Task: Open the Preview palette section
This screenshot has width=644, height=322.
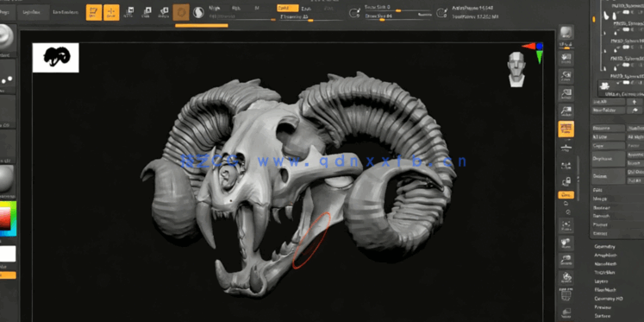Action: tap(603, 307)
